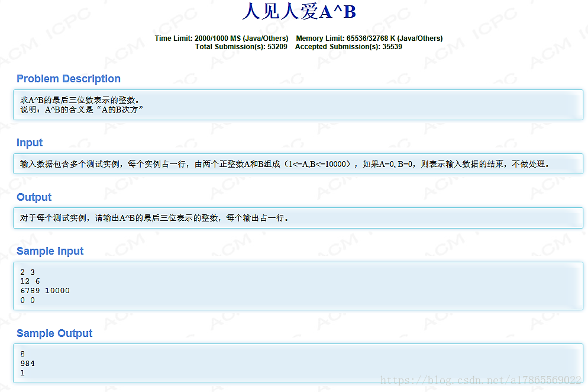The image size is (588, 392).
Task: Click the output description starting 对于每个测试实例
Action: pos(155,218)
